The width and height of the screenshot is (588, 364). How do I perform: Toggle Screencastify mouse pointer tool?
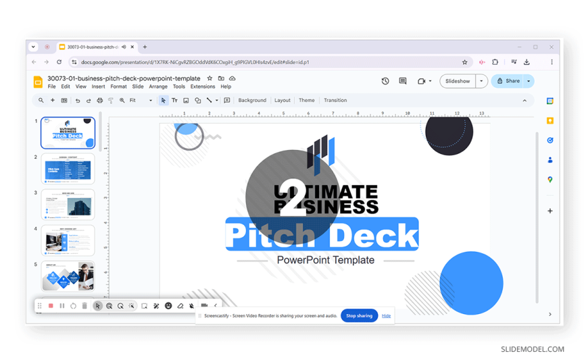pyautogui.click(x=98, y=306)
